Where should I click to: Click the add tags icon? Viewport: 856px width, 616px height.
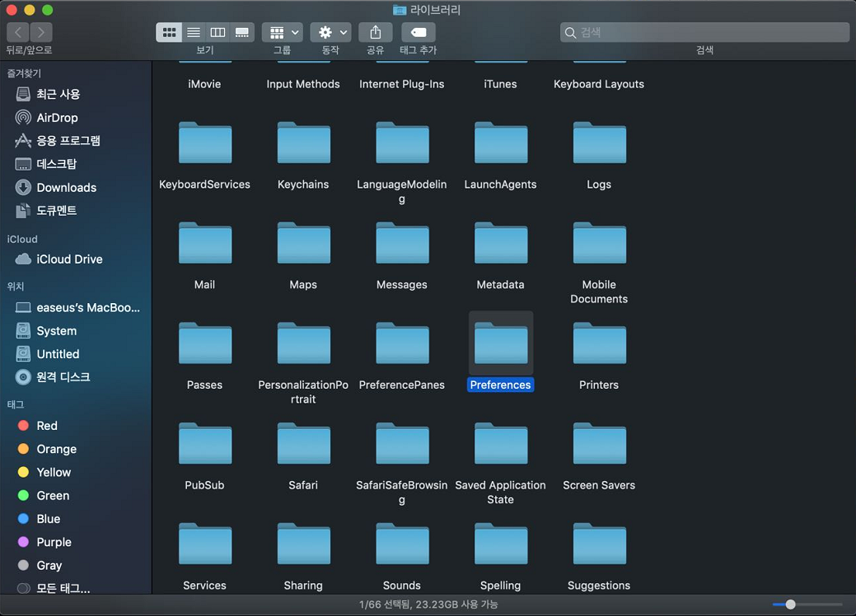pos(419,32)
